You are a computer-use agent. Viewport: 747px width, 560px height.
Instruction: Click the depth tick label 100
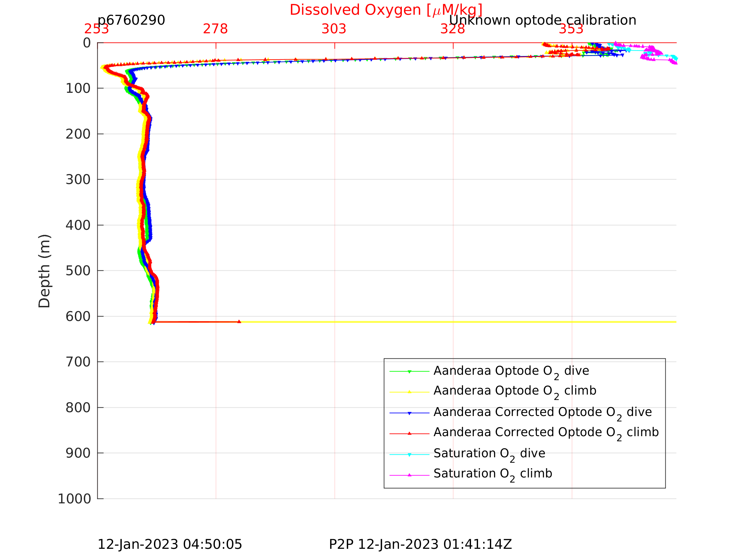pos(78,88)
